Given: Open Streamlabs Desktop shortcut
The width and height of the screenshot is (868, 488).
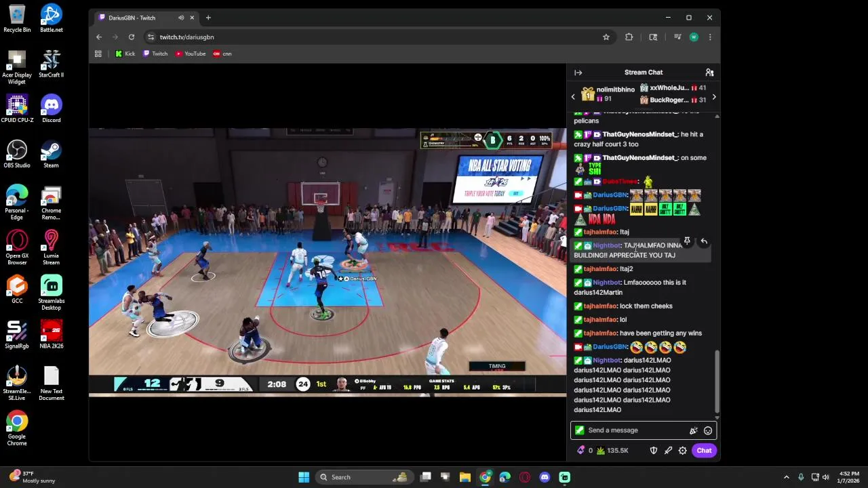Looking at the screenshot, I should tap(51, 293).
